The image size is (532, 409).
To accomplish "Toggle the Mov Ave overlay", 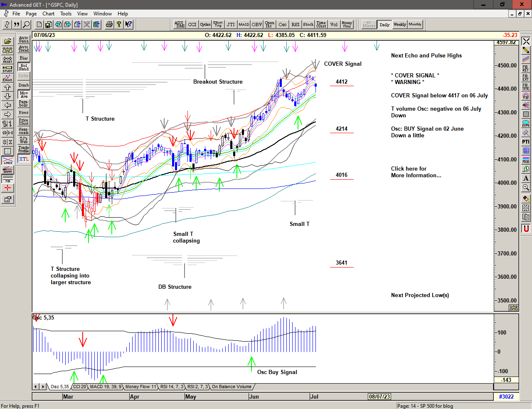I will click(x=24, y=94).
